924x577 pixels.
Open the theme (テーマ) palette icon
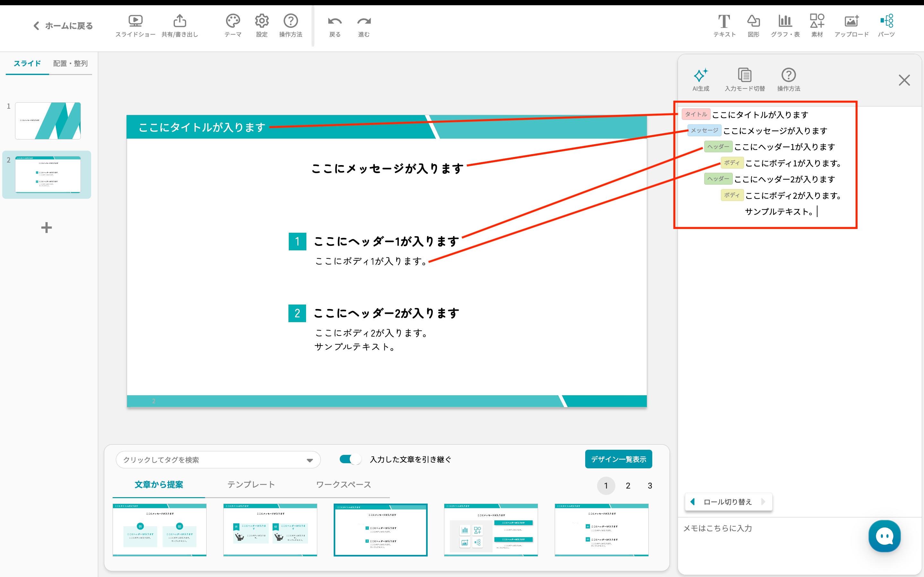click(233, 25)
